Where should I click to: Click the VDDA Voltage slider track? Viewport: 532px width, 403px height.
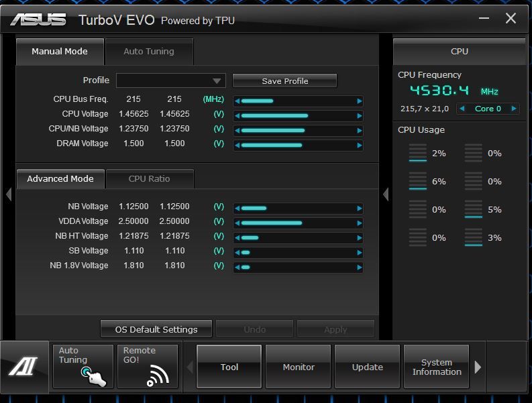pos(299,223)
